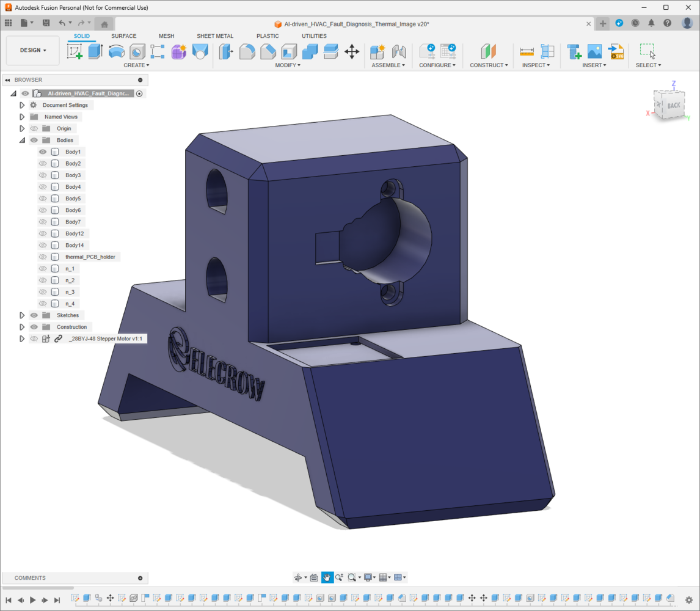
Task: Choose the Extrude tool in Create
Action: (95, 51)
